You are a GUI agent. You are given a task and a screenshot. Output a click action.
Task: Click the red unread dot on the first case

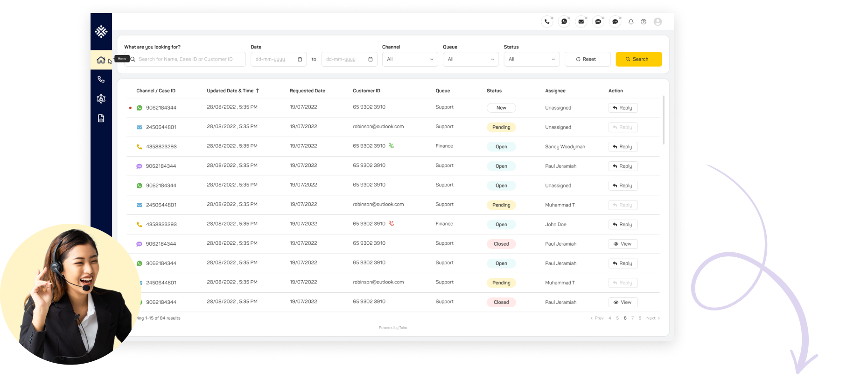130,108
